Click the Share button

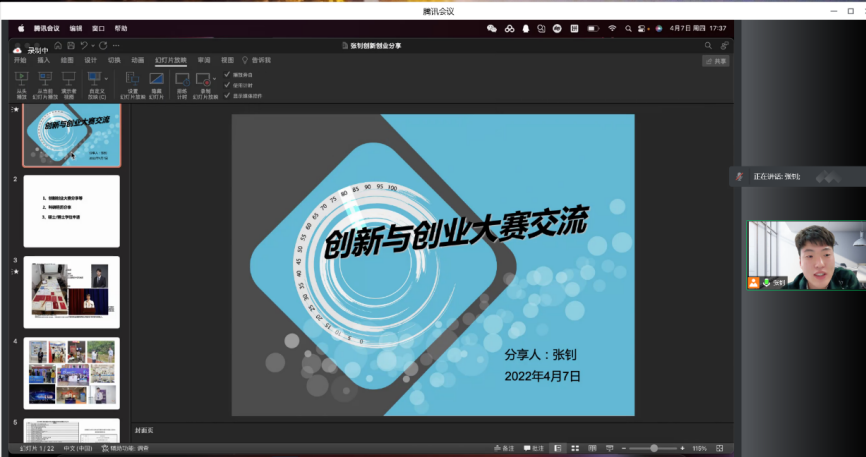716,61
